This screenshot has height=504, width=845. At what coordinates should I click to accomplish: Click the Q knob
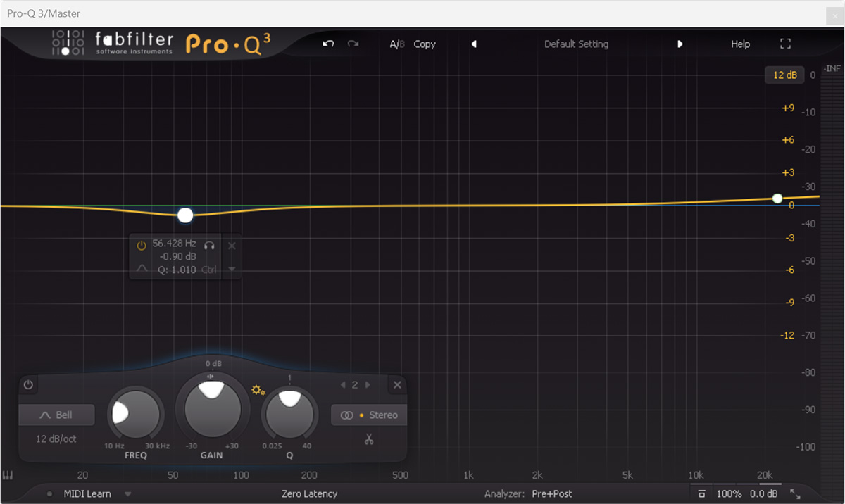(x=289, y=415)
